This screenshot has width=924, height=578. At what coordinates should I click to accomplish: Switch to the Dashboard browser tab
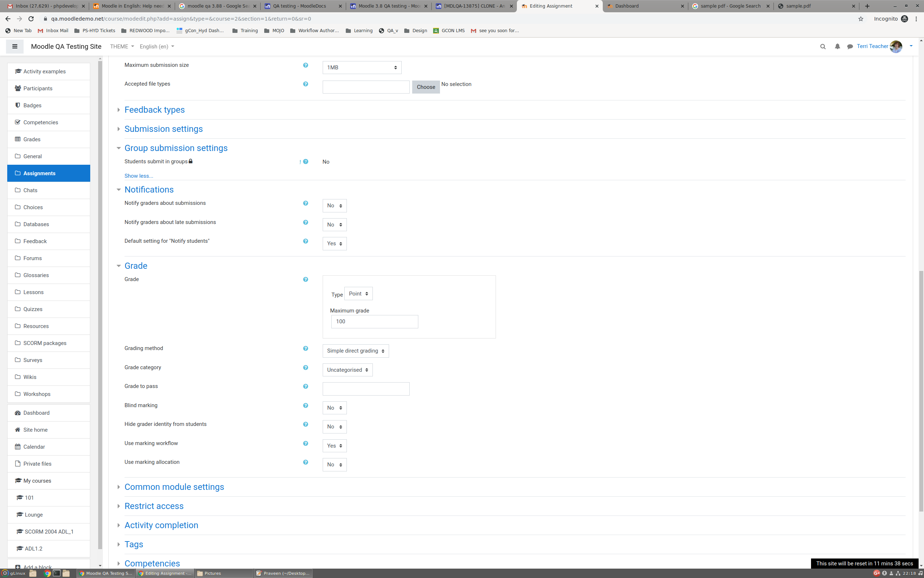(645, 6)
